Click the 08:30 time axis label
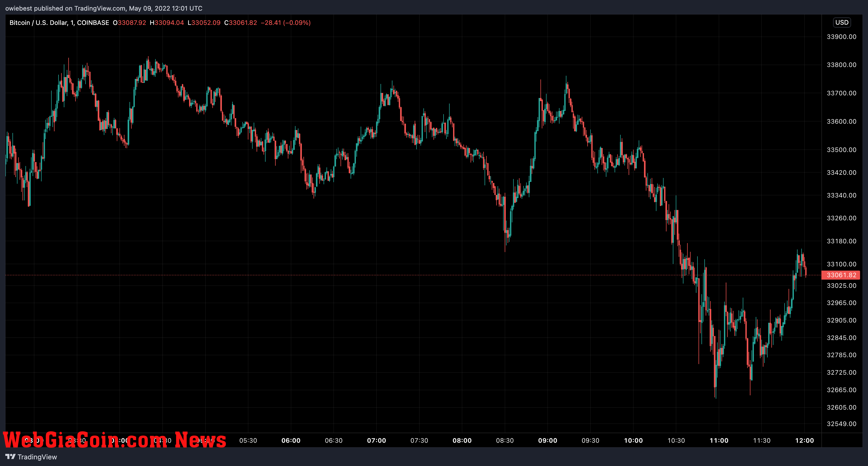The height and width of the screenshot is (466, 868). pos(505,440)
